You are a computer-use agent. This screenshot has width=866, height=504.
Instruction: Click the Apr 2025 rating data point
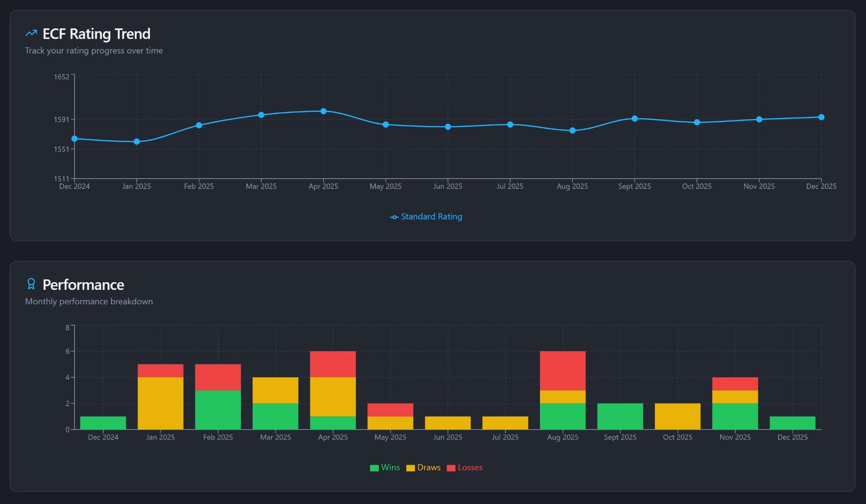coord(323,111)
